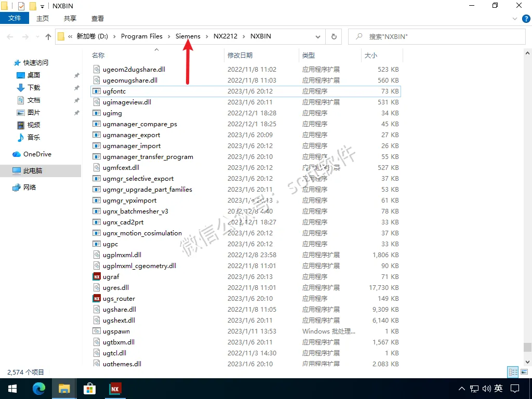Refresh the NXBIN folder view

tap(334, 37)
